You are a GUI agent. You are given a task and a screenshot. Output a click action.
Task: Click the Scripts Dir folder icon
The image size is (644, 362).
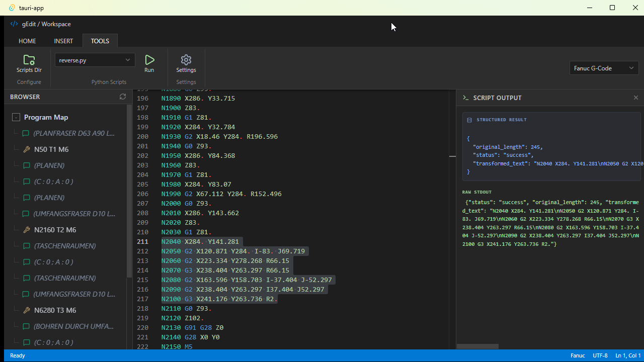pos(29,60)
